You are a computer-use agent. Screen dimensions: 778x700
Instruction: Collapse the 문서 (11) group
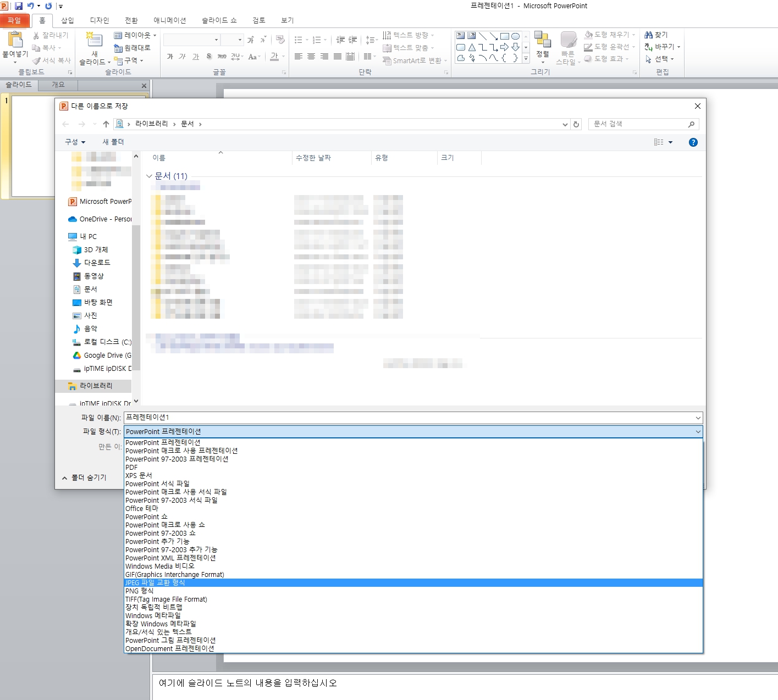coord(149,176)
